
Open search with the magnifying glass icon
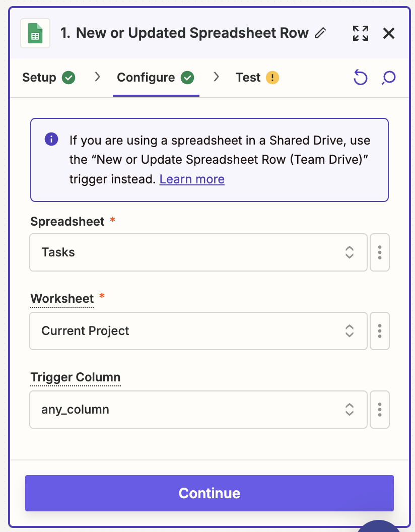[388, 77]
